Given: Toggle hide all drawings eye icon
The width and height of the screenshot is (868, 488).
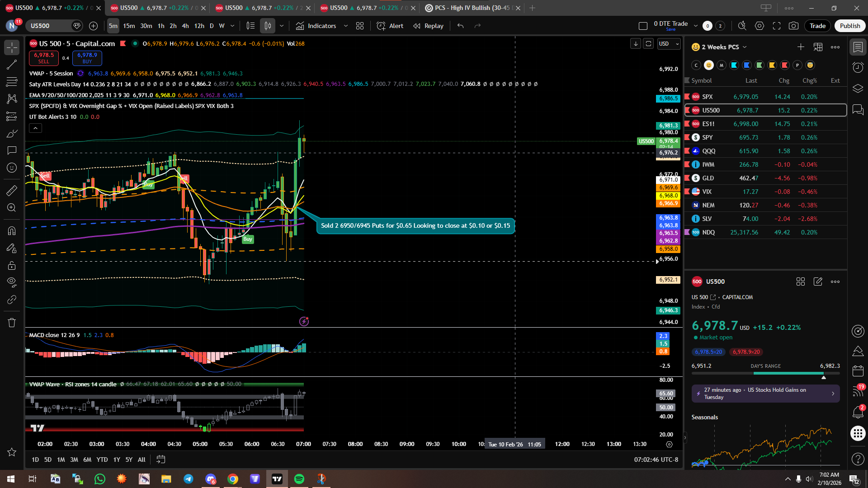Looking at the screenshot, I should (x=12, y=282).
